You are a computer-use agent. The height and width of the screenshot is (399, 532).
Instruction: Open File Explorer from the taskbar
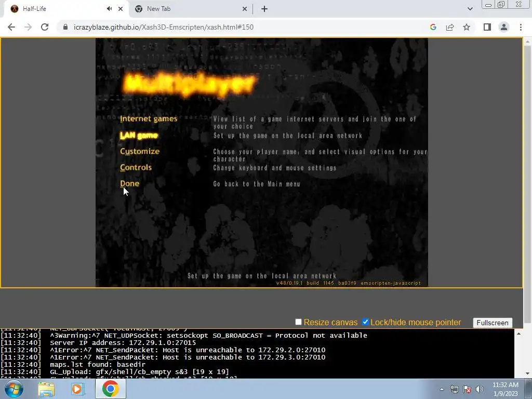coord(46,389)
